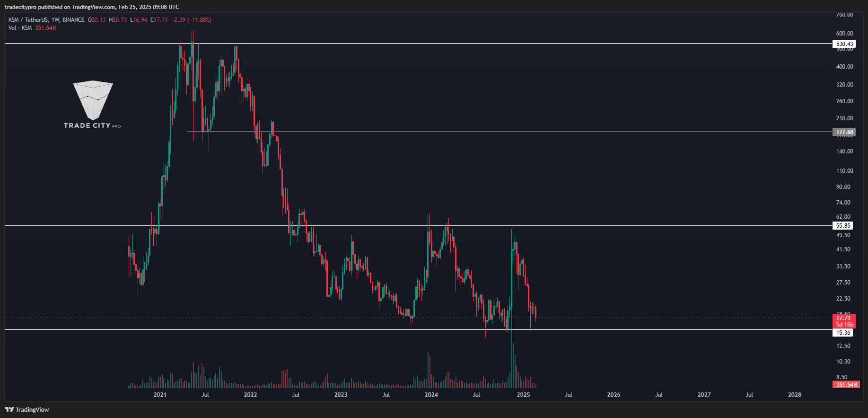Viewport: 868px width, 418px height.
Task: Click the 2028 label on the time axis
Action: coord(795,395)
